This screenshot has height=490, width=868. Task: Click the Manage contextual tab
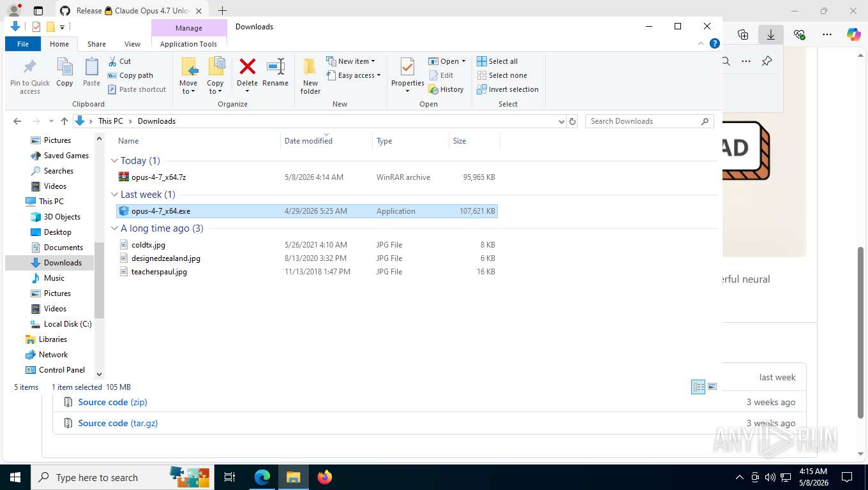189,28
